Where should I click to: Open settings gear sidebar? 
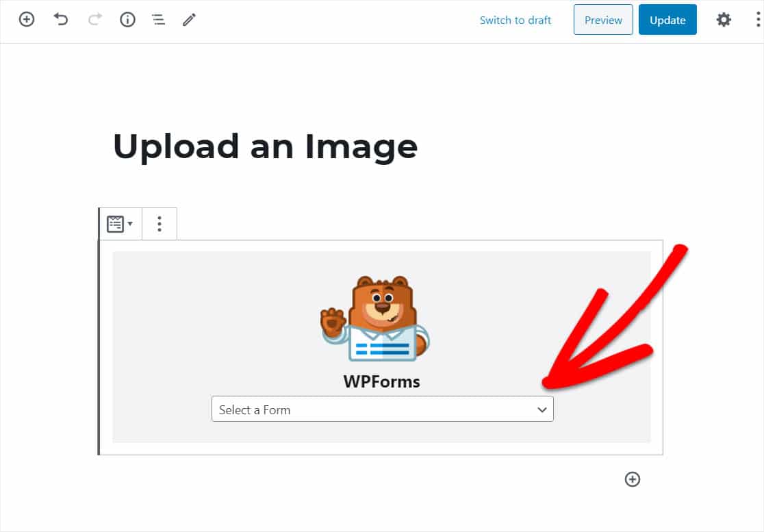coord(724,19)
